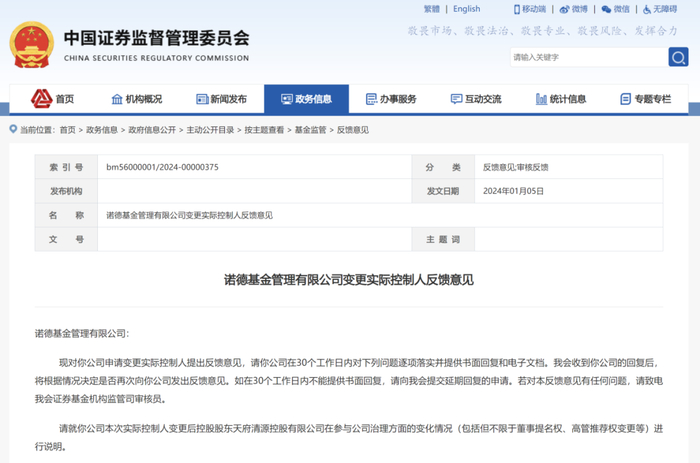Click the 首页 home red logo icon

41,99
